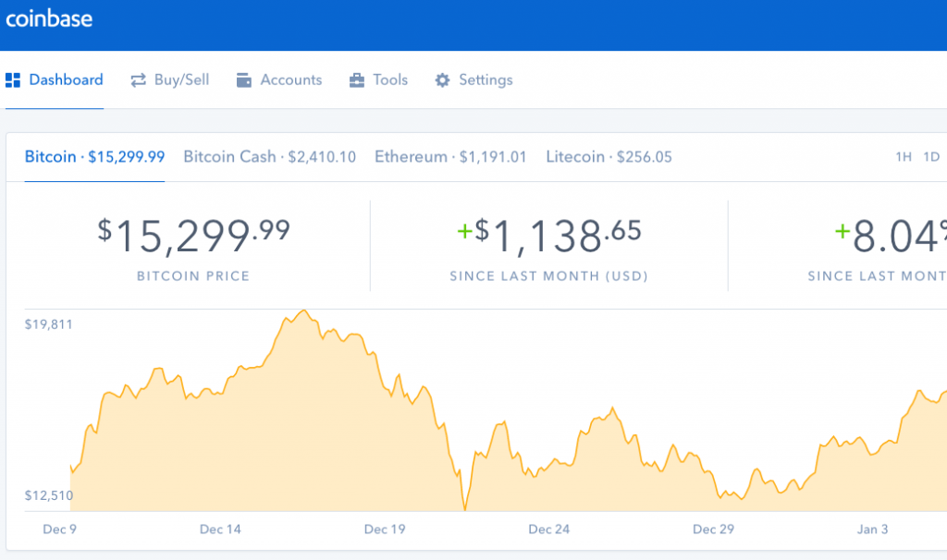Click the Dashboard grid icon
This screenshot has height=560, width=947.
pos(13,80)
